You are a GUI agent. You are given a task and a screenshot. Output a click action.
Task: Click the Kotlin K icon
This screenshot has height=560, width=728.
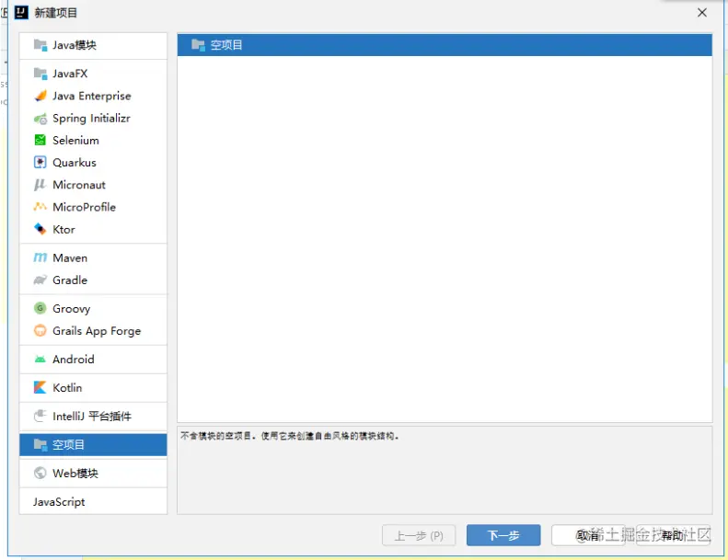(40, 387)
